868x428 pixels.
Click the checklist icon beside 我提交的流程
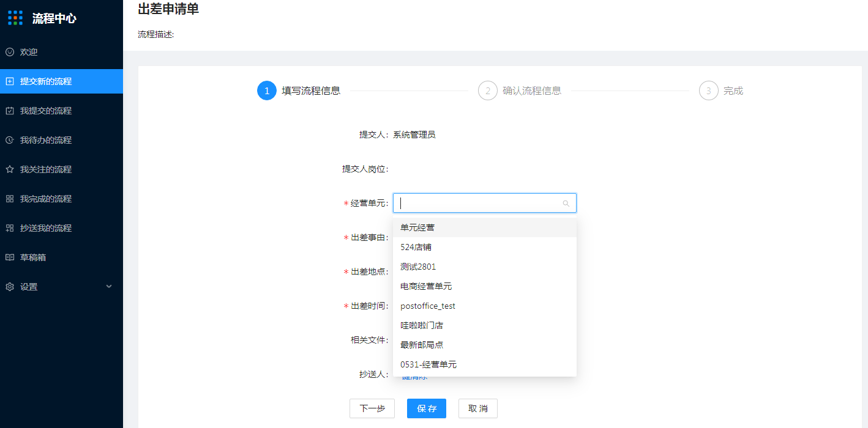[x=10, y=111]
